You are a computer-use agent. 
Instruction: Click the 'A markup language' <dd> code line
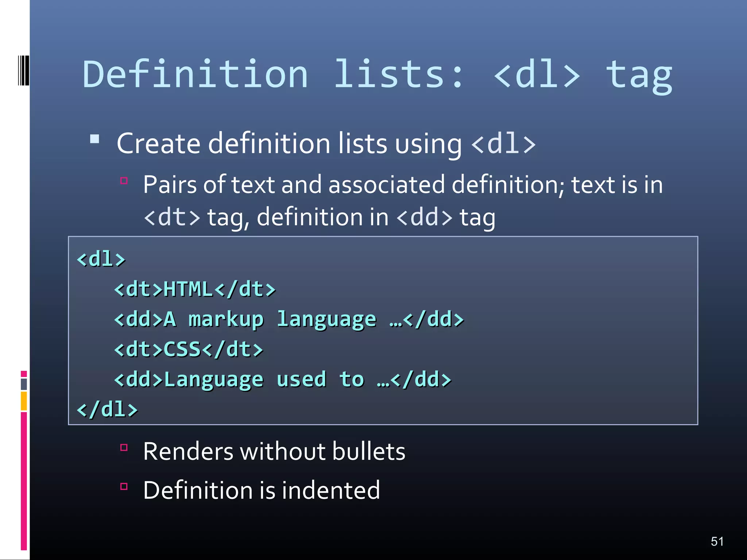pos(289,320)
